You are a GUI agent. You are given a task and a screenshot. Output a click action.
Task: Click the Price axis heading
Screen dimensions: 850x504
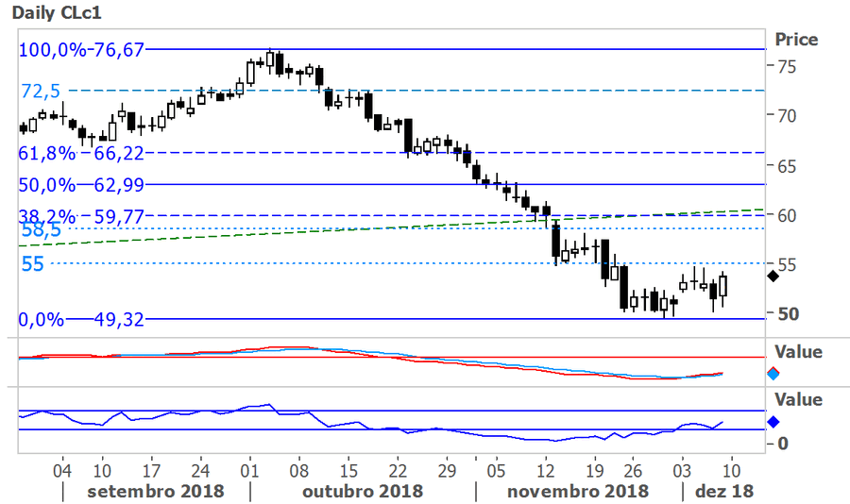click(x=796, y=40)
